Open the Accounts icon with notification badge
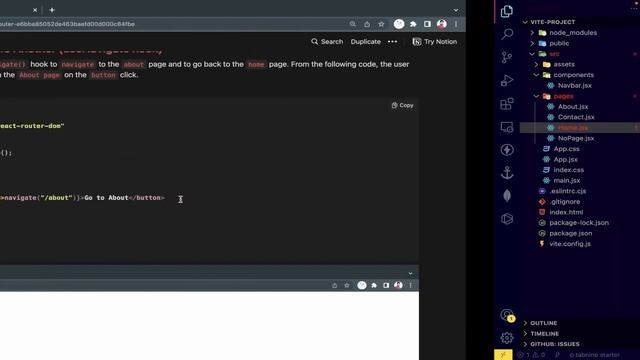640x360 pixels. point(507,315)
